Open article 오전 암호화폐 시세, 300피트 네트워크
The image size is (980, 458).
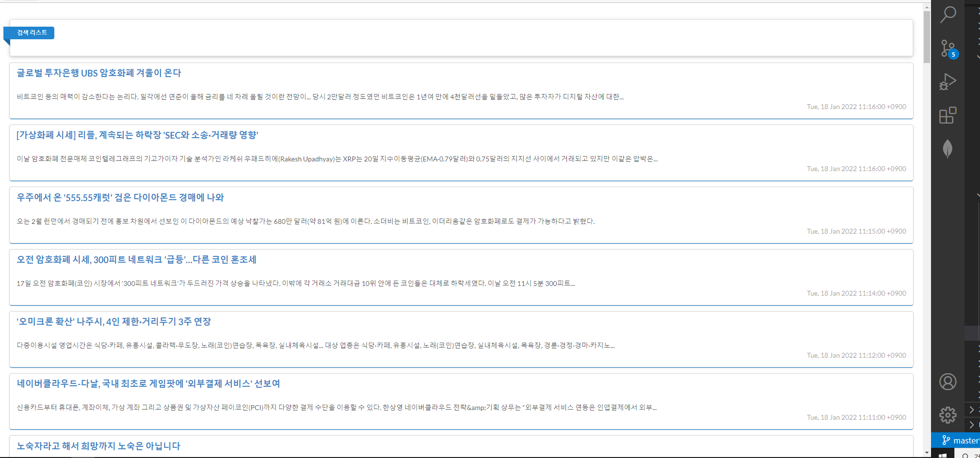point(136,259)
